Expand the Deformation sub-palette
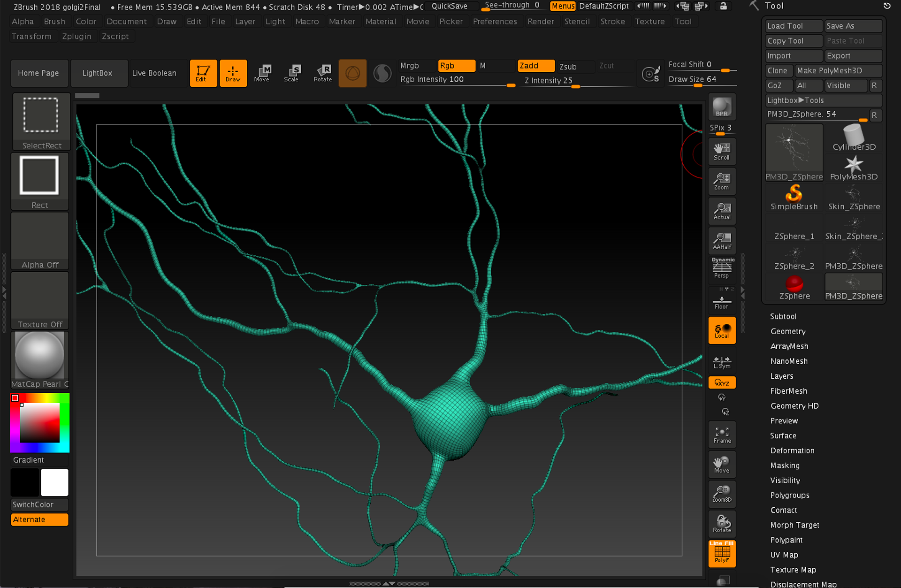901x588 pixels. (792, 451)
